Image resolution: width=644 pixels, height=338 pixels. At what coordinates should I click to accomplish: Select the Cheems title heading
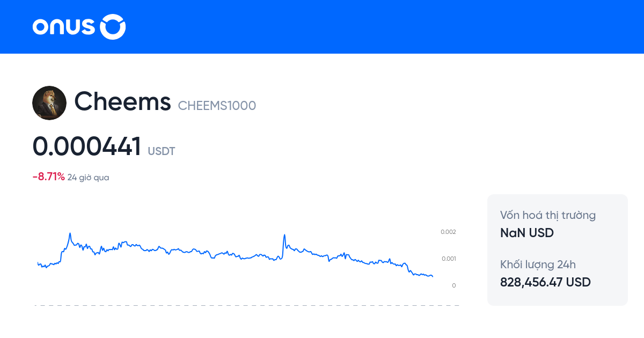point(123,102)
